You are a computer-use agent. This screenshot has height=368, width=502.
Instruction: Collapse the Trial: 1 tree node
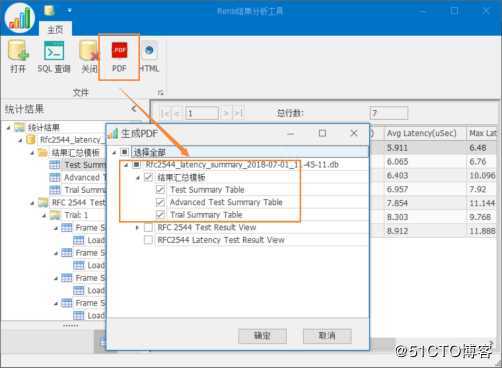[44, 215]
